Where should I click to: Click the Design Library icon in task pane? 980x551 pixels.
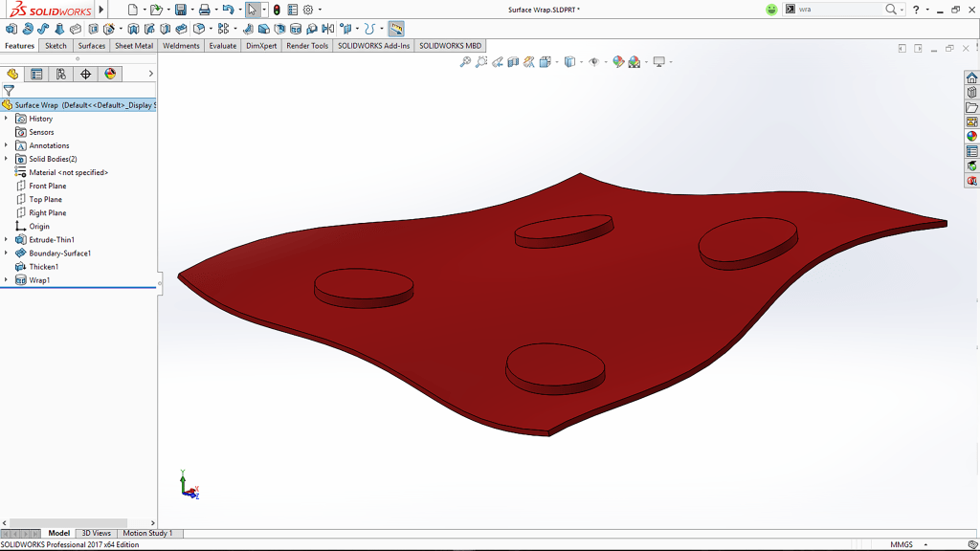971,93
